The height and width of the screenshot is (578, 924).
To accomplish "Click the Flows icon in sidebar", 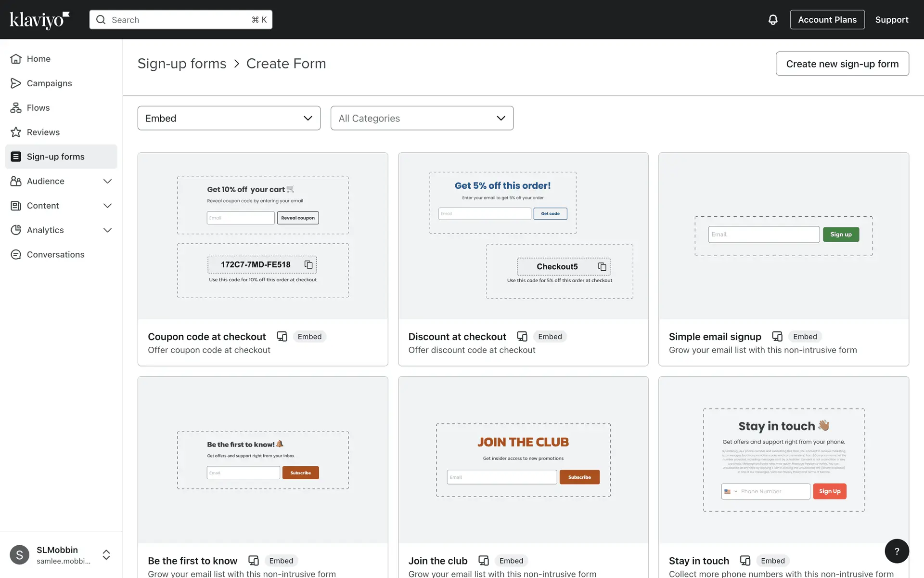I will click(16, 108).
